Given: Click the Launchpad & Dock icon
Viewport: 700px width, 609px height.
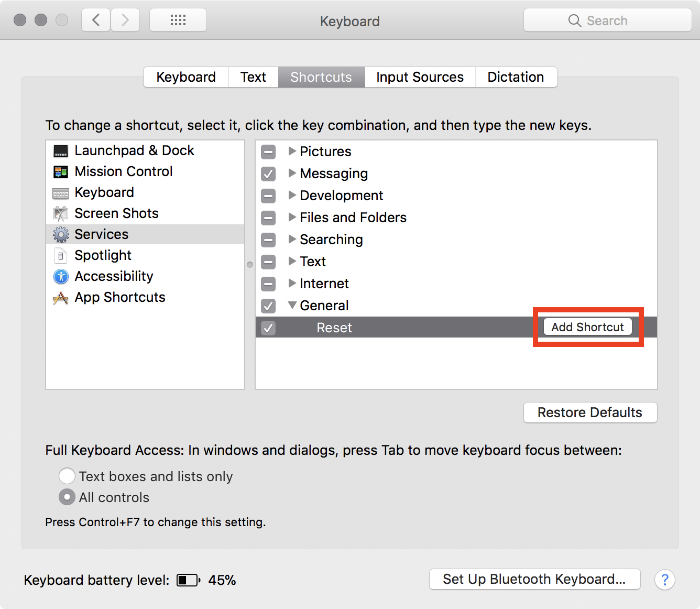Looking at the screenshot, I should (x=61, y=151).
